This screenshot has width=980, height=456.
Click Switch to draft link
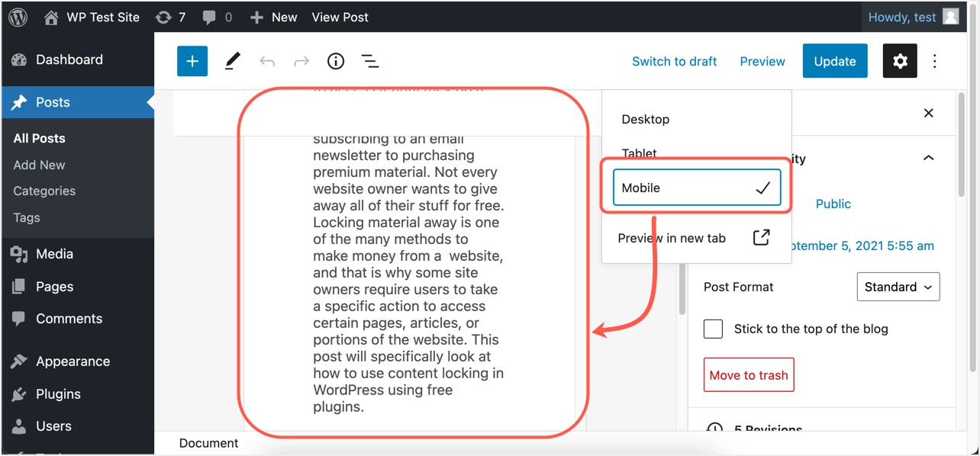tap(674, 62)
